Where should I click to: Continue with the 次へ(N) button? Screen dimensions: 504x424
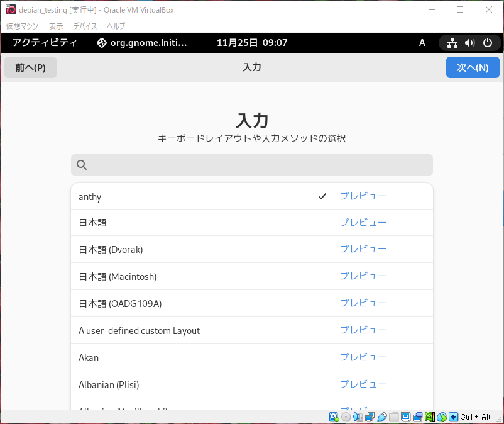tap(473, 67)
